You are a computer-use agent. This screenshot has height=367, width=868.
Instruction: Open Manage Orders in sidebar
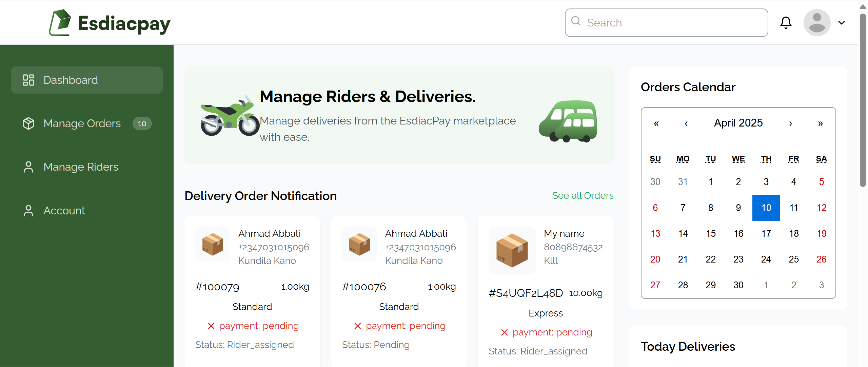pyautogui.click(x=87, y=123)
